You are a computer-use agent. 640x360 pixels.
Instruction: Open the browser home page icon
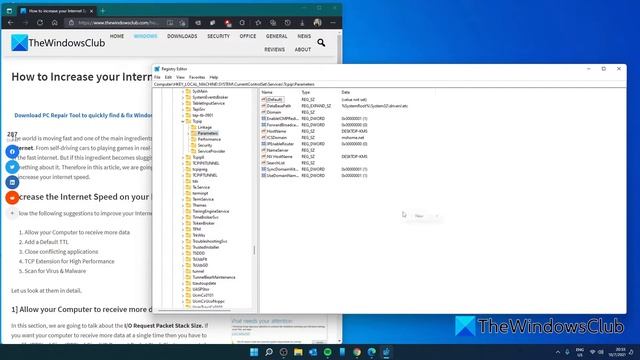[54, 23]
